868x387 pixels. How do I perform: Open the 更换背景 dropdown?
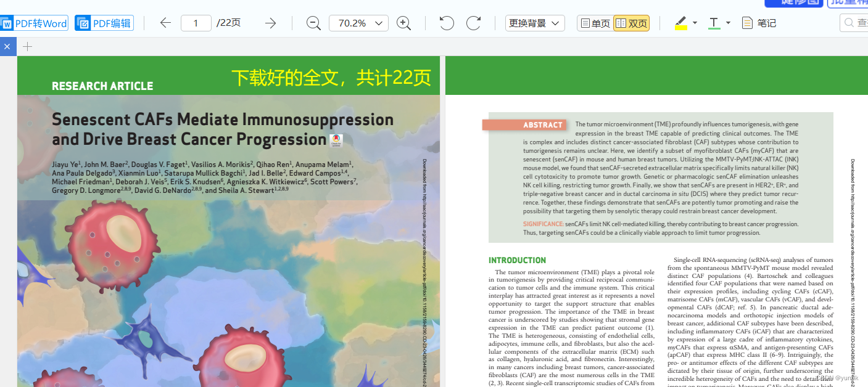click(535, 23)
